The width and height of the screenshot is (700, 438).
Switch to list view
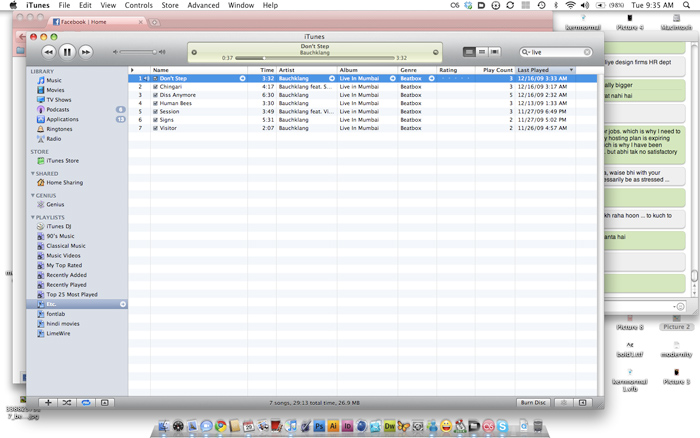pyautogui.click(x=469, y=52)
